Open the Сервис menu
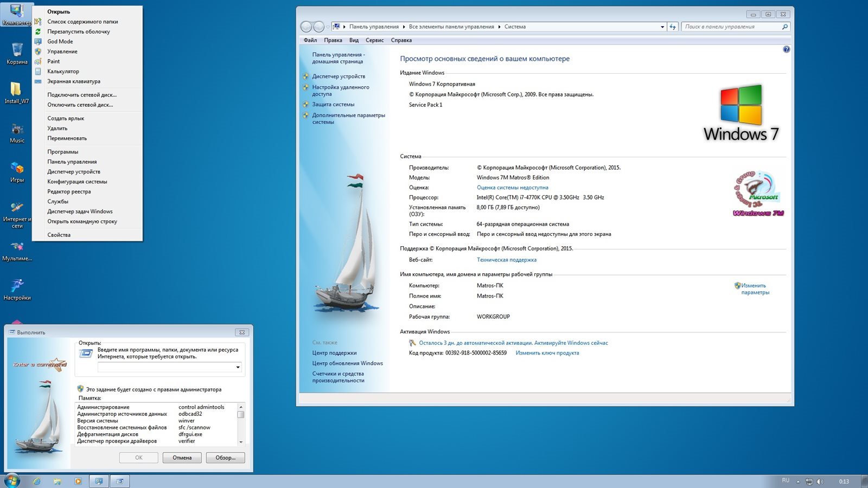868x488 pixels. click(374, 40)
